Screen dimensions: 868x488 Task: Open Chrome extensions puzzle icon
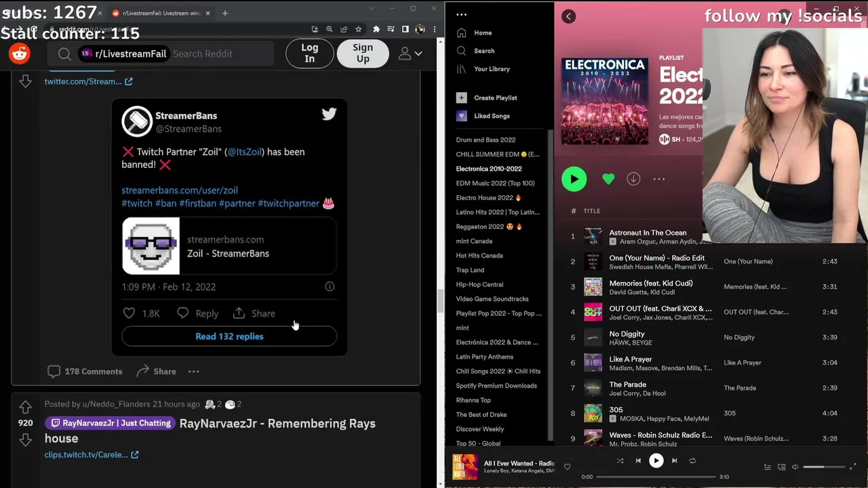pyautogui.click(x=376, y=29)
